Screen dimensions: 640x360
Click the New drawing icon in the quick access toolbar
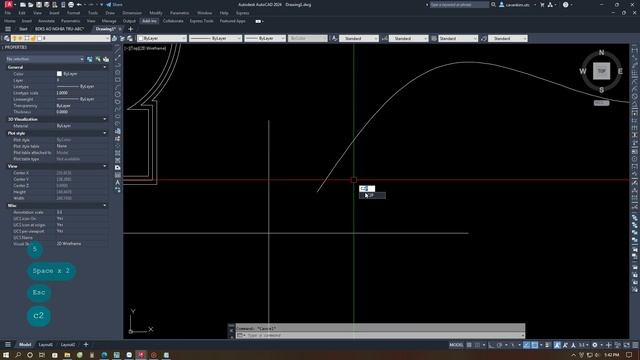tap(23, 5)
